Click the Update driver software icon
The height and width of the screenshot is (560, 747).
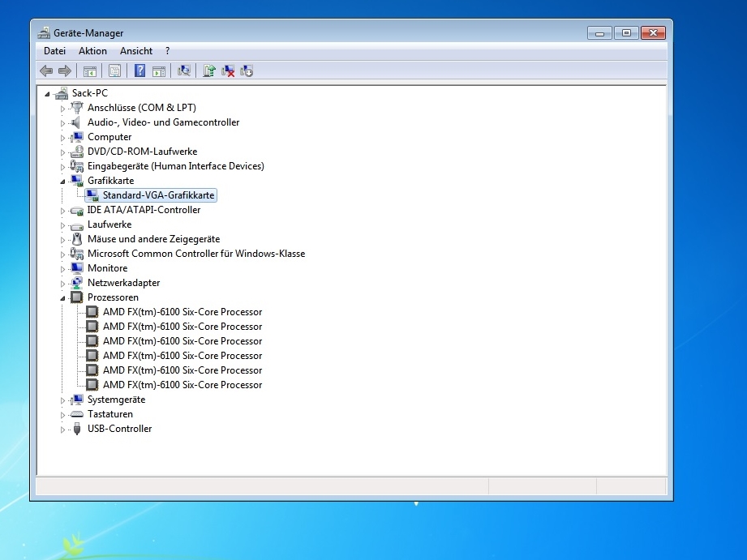[209, 71]
